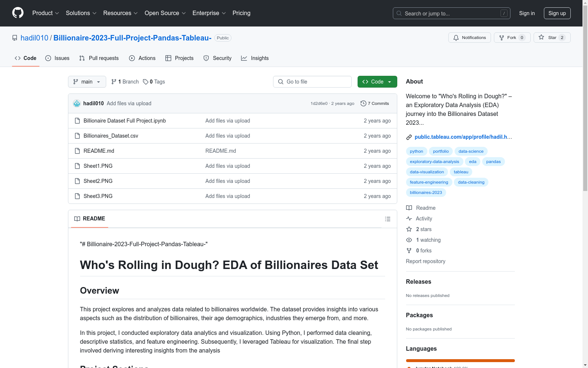Click the outline icon in README header
588x368 pixels.
[387, 219]
